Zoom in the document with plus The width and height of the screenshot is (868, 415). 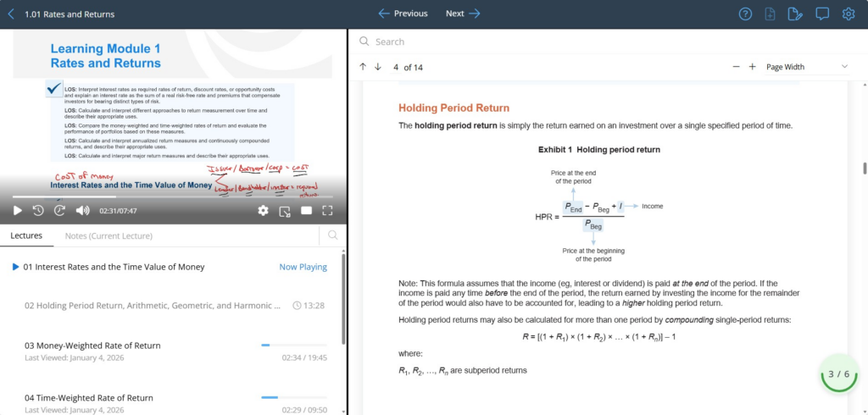point(753,67)
